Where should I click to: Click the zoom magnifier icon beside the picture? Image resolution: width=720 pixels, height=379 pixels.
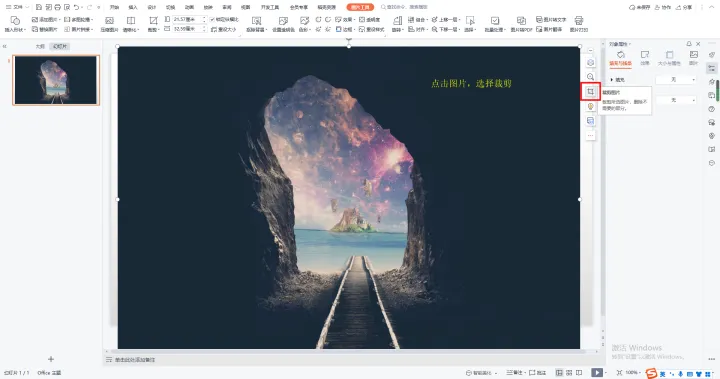click(591, 77)
